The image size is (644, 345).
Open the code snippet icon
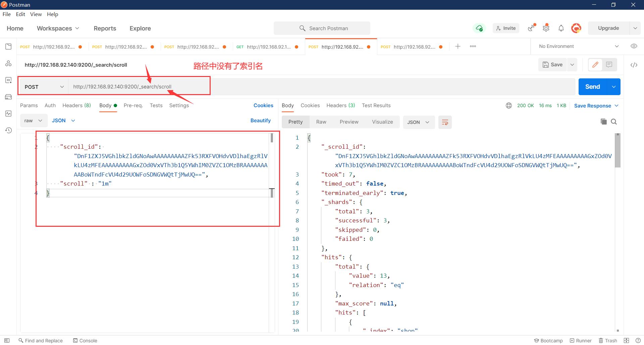coord(634,65)
